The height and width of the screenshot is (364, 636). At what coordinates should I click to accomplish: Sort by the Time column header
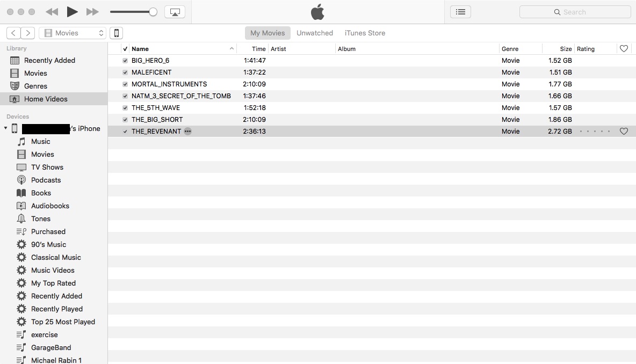(252, 49)
